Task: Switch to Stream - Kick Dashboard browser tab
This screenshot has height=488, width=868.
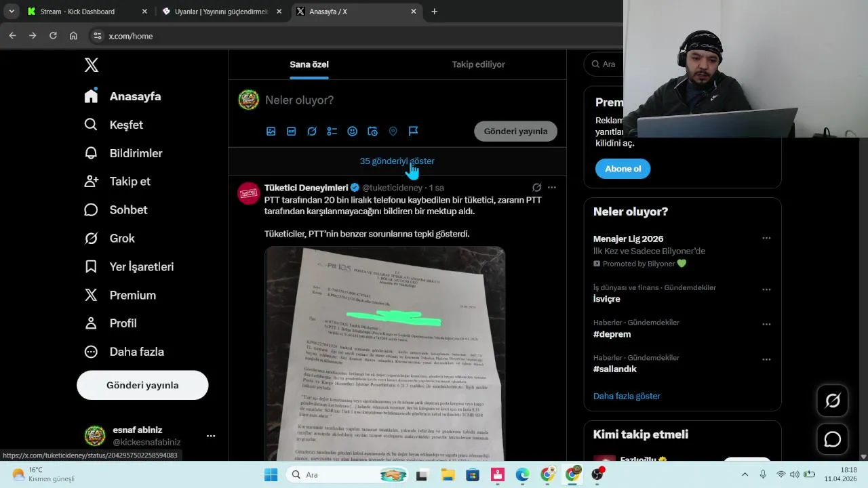Action: click(88, 12)
